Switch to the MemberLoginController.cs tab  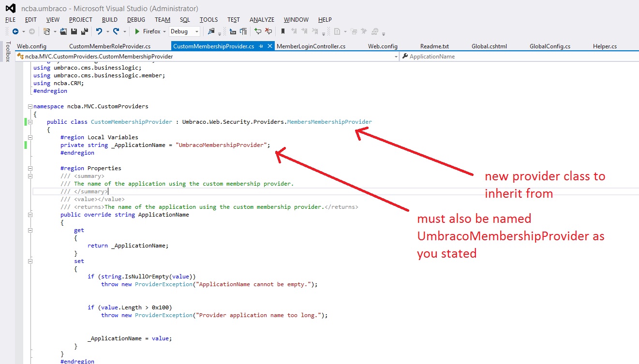pos(311,46)
